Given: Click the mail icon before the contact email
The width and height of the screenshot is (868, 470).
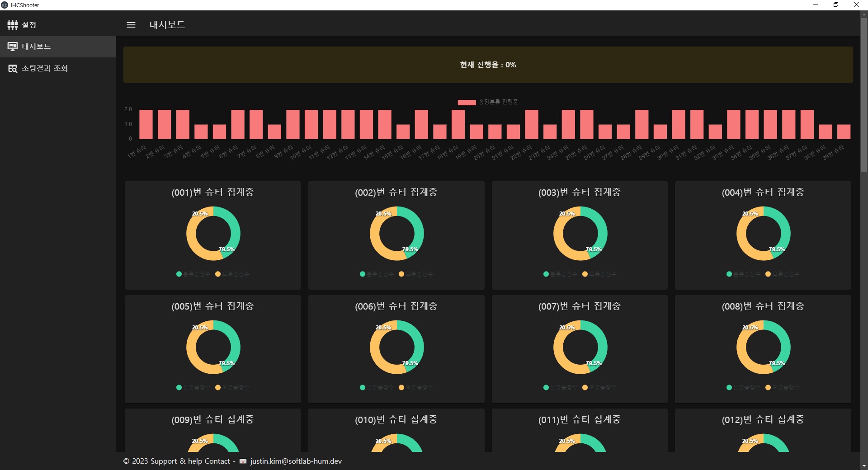Looking at the screenshot, I should tap(243, 461).
